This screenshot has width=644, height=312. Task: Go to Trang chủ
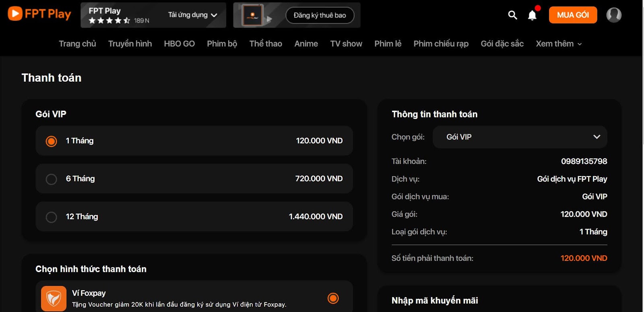77,44
